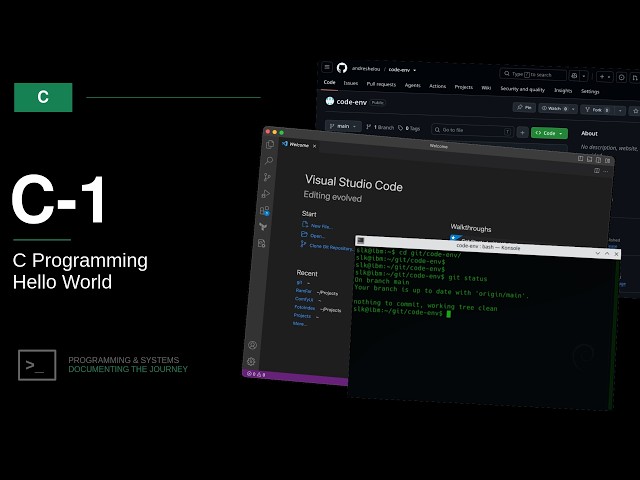Open GitHub hamburger navigation menu
Screen dimensions: 640x480
pyautogui.click(x=327, y=67)
